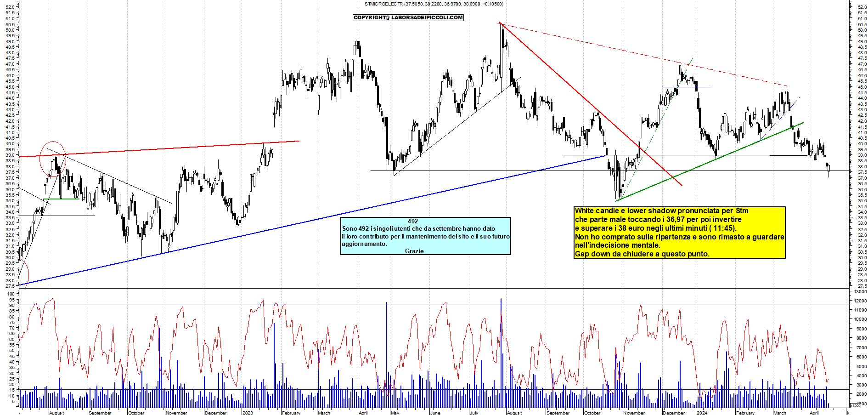Click 'che parte male toccando i 36,97' line

pyautogui.click(x=658, y=219)
